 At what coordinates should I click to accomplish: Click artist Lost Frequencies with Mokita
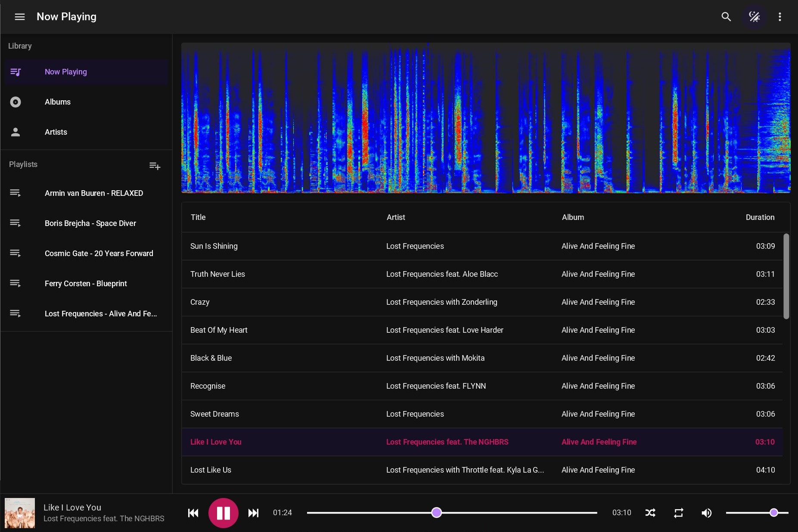point(435,358)
